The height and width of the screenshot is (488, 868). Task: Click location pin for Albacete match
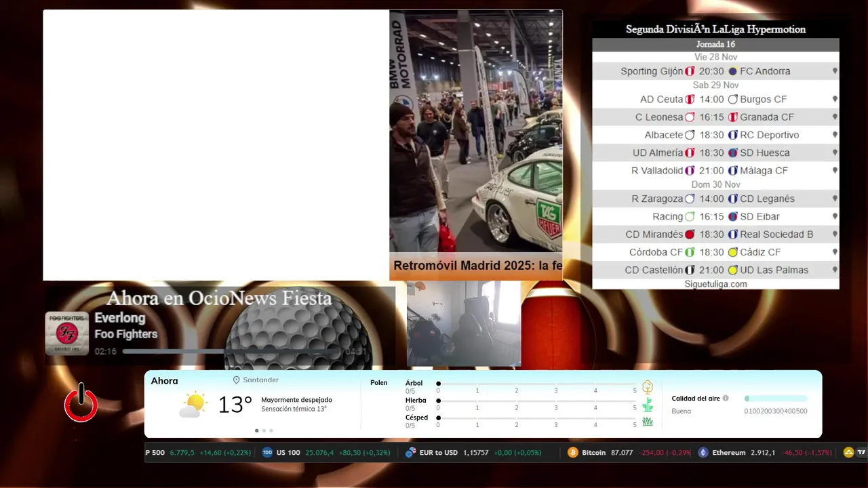tap(835, 135)
